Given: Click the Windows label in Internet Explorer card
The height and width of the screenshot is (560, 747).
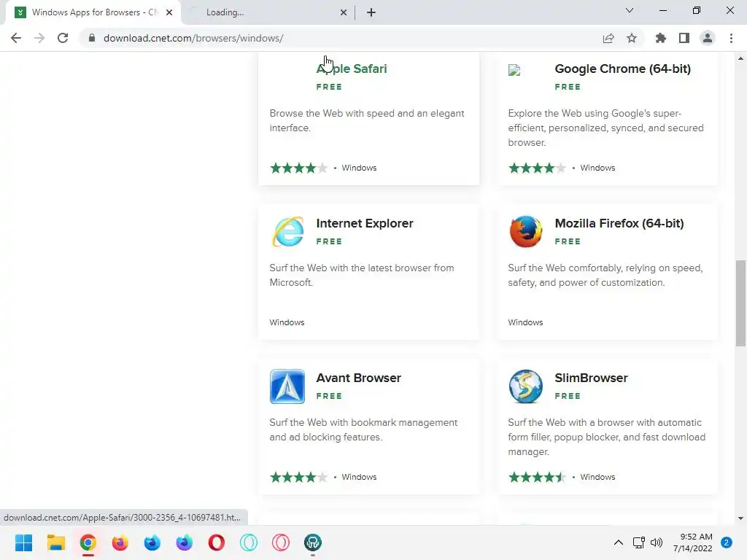Looking at the screenshot, I should pyautogui.click(x=287, y=322).
